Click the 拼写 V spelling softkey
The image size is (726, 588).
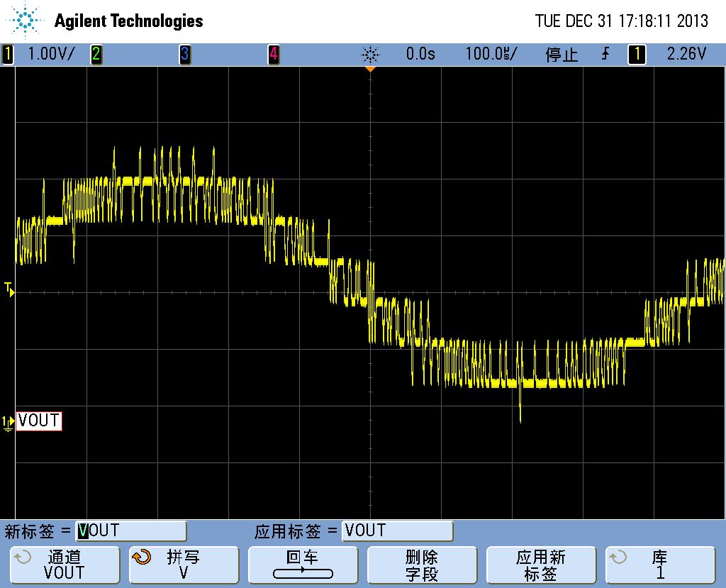[x=184, y=565]
